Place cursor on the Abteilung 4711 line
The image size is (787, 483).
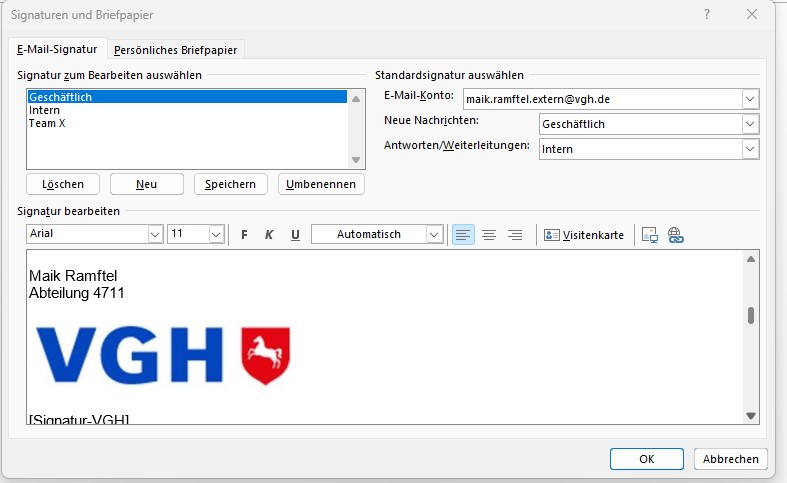76,293
